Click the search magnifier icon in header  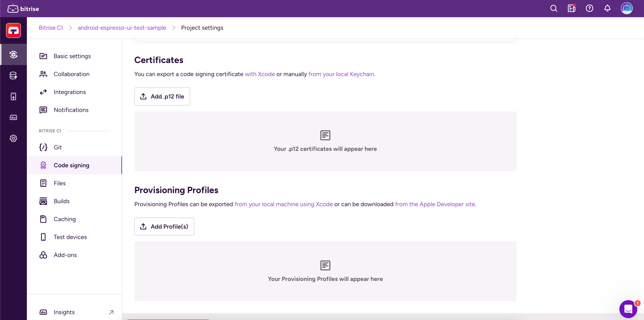click(x=554, y=9)
